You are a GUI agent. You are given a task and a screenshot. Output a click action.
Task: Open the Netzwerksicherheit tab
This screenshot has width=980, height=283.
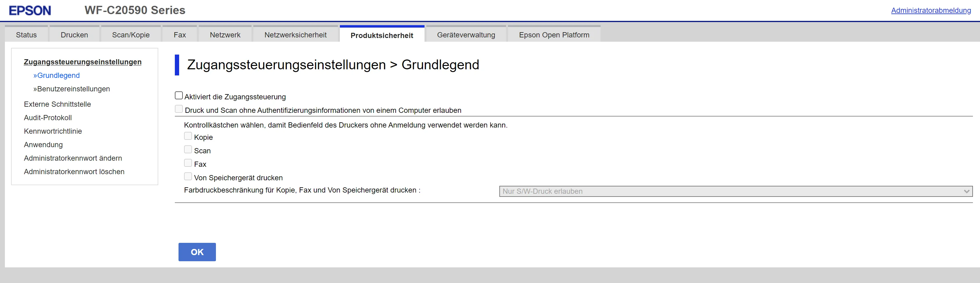click(x=295, y=35)
